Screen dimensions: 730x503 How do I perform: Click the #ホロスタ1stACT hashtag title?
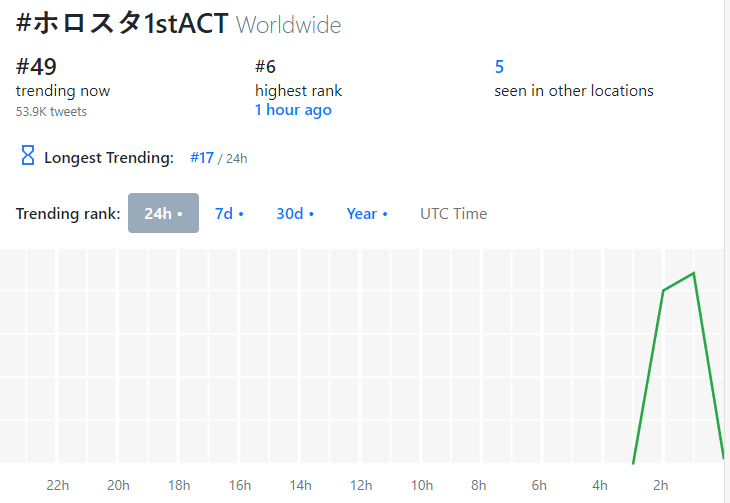122,23
